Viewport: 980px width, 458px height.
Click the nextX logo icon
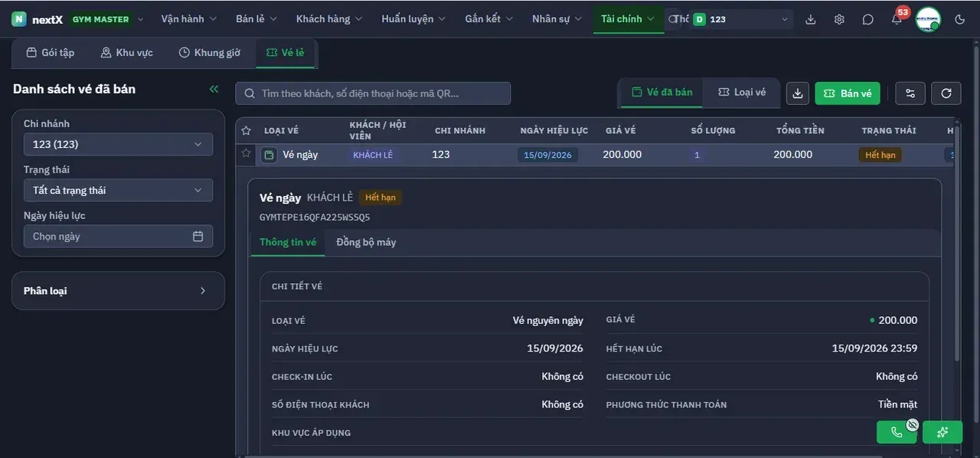(x=18, y=19)
